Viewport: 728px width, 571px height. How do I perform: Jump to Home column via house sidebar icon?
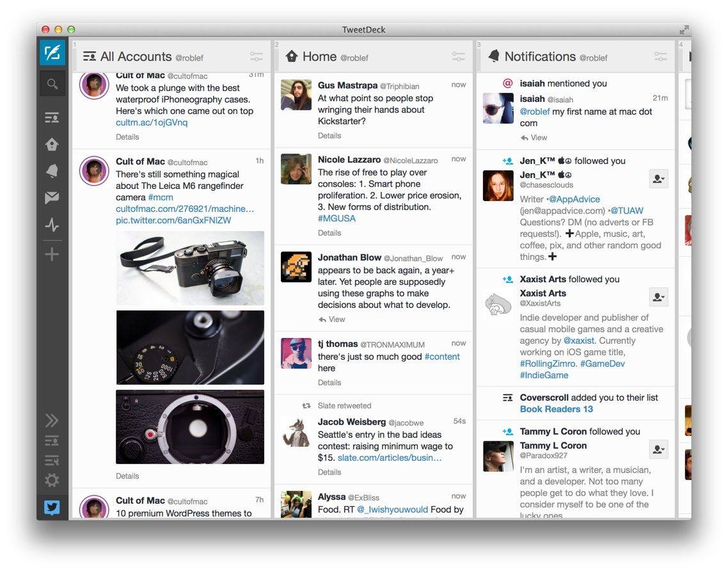(x=52, y=145)
